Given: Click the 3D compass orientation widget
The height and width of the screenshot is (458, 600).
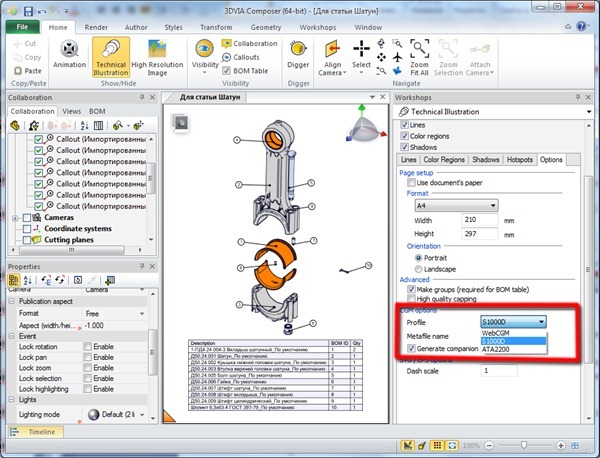Looking at the screenshot, I should (365, 125).
